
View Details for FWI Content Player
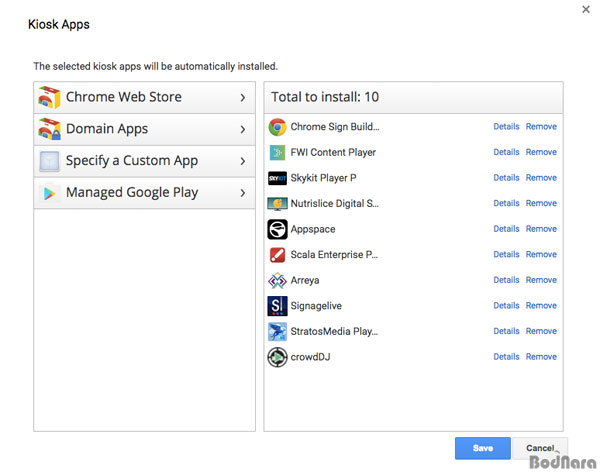click(506, 152)
